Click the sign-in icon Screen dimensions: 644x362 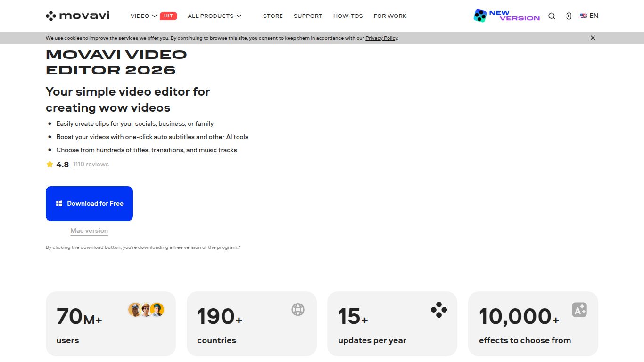coord(568,16)
